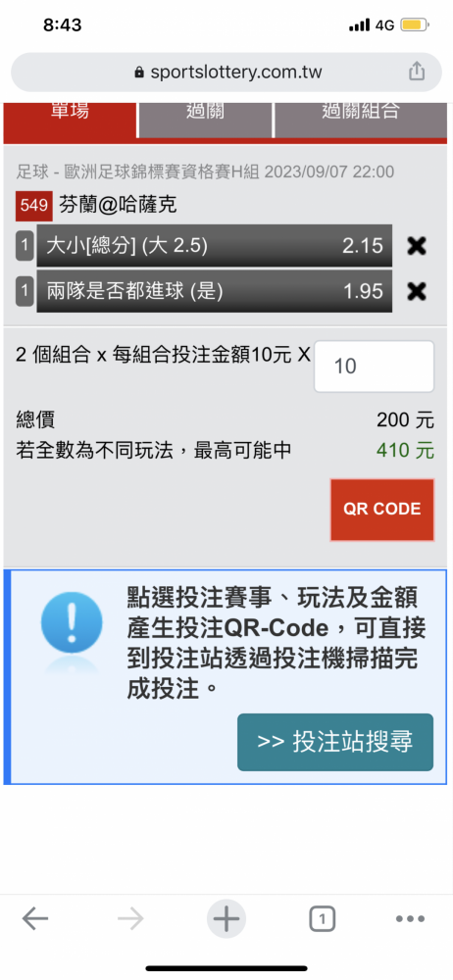Tap the sportslottery.com.tw address bar

click(226, 73)
